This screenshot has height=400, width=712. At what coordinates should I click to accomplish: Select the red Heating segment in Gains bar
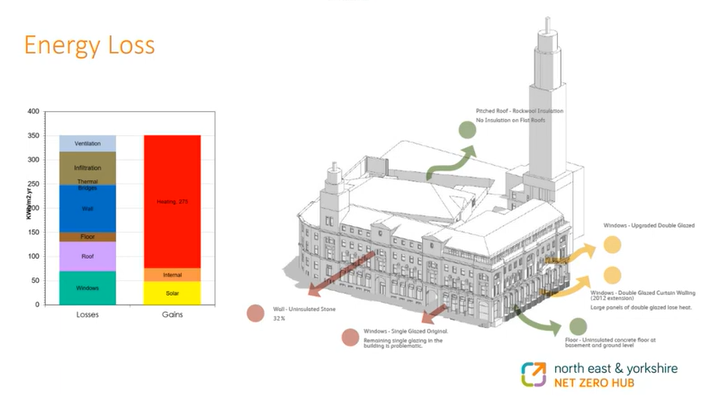[x=173, y=201]
